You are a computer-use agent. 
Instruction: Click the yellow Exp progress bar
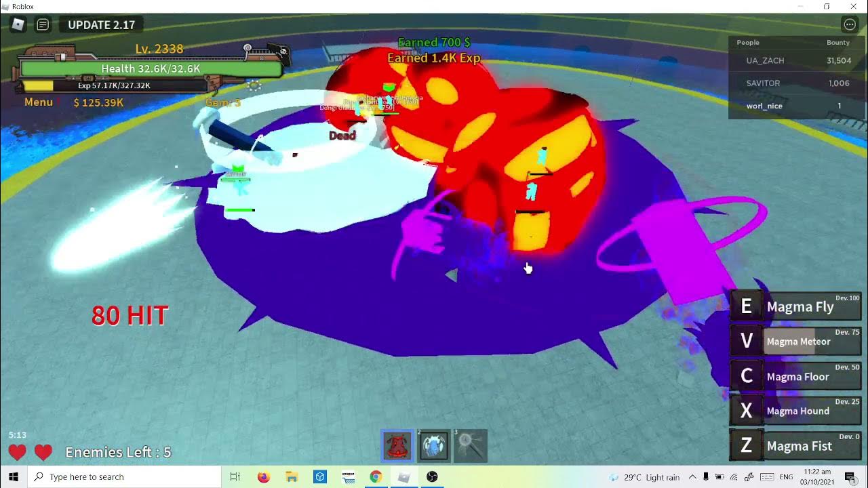pyautogui.click(x=115, y=85)
